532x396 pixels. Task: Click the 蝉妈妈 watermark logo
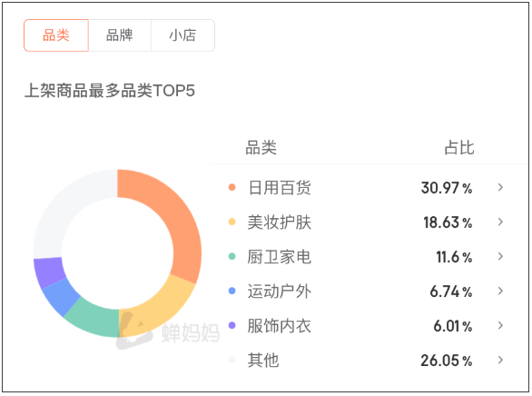pos(168,332)
